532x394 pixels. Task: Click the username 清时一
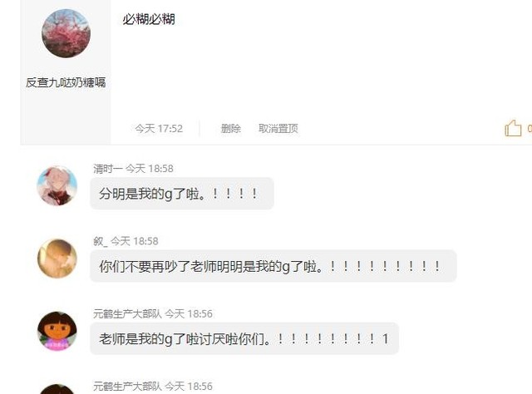click(108, 169)
